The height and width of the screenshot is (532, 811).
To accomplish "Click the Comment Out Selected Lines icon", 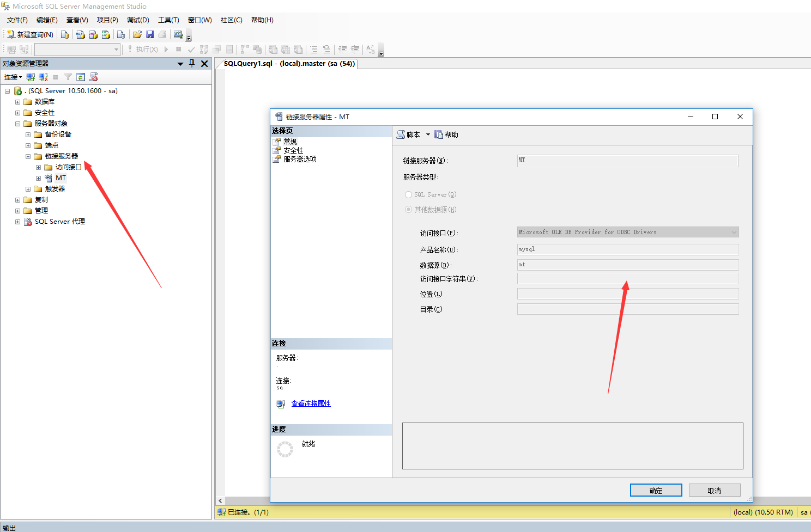I will (314, 50).
